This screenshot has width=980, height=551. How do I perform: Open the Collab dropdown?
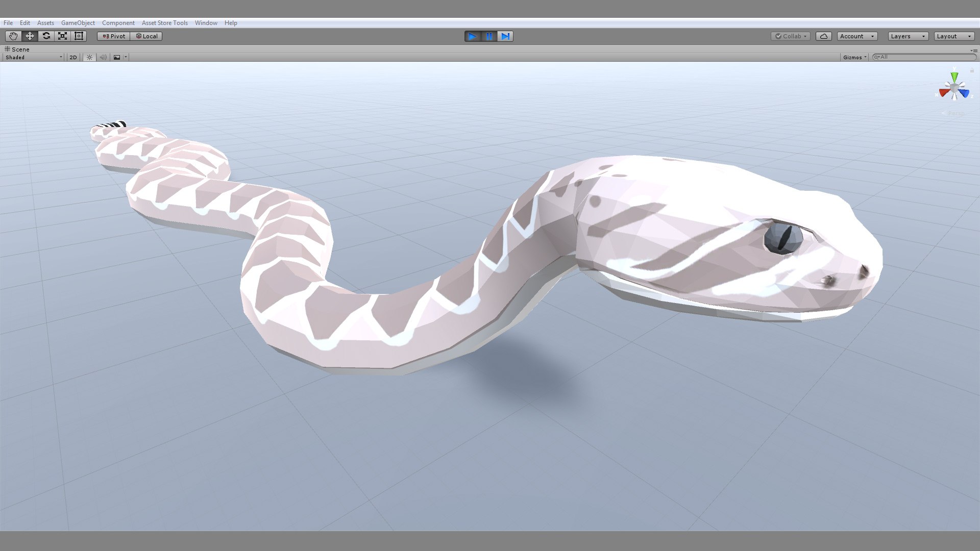791,36
